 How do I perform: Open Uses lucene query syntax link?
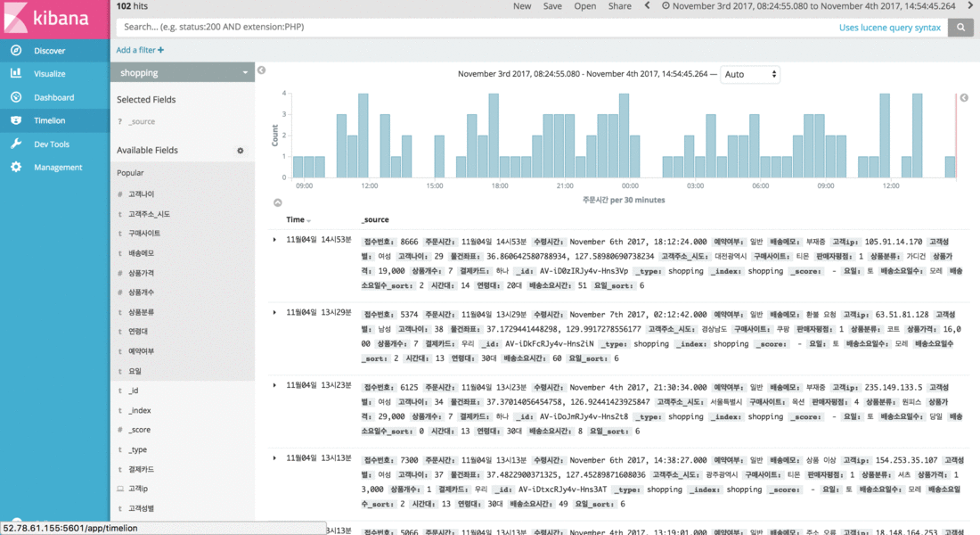[x=889, y=28]
